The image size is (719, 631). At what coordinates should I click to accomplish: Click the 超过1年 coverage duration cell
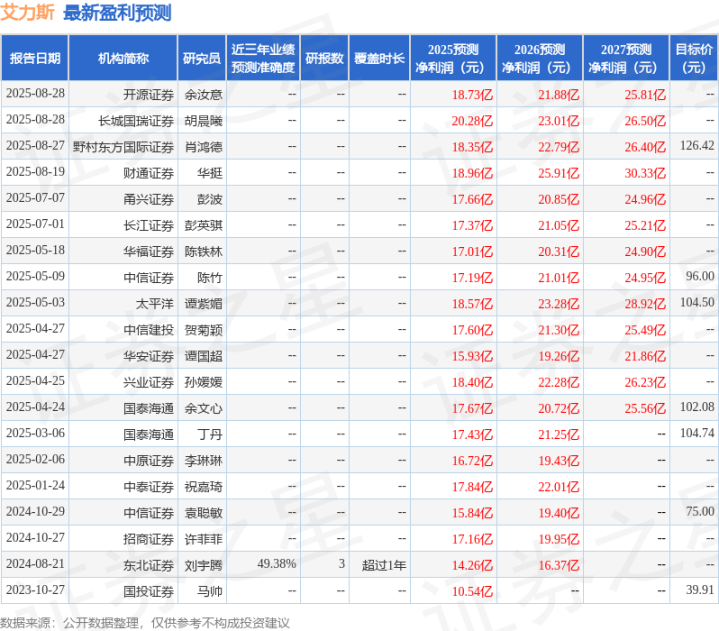point(384,566)
